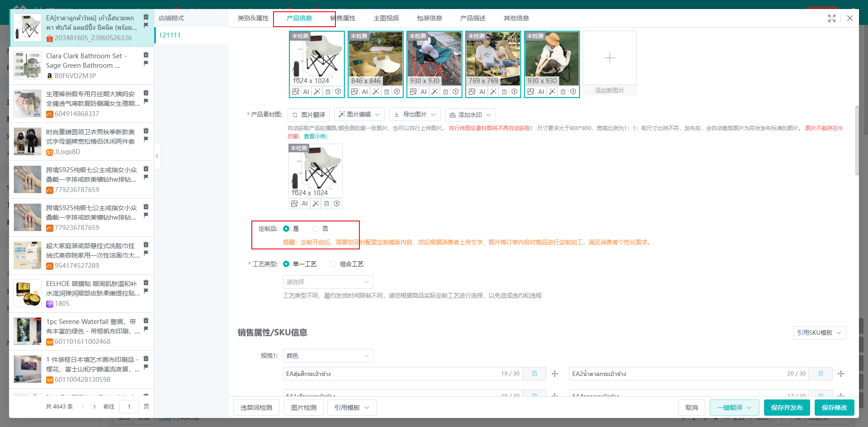
Task: Run shield check on the product material image
Action: pyautogui.click(x=337, y=204)
